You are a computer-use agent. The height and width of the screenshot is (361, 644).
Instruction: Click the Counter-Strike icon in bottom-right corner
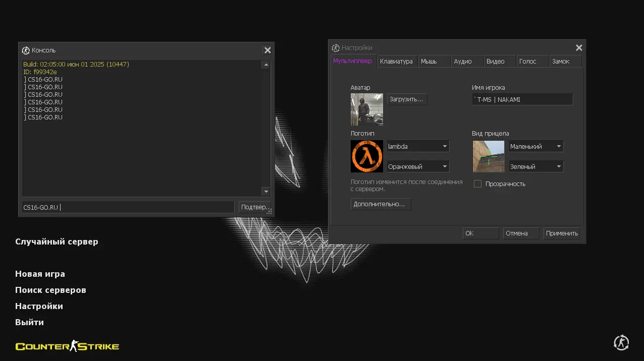[x=621, y=343]
